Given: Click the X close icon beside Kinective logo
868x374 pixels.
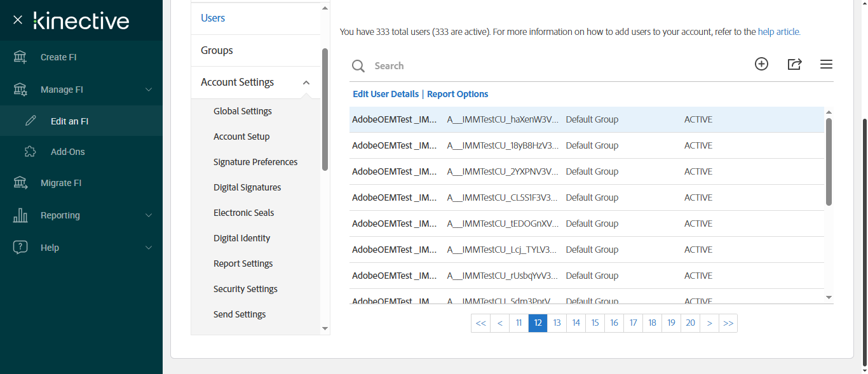Looking at the screenshot, I should pos(18,20).
